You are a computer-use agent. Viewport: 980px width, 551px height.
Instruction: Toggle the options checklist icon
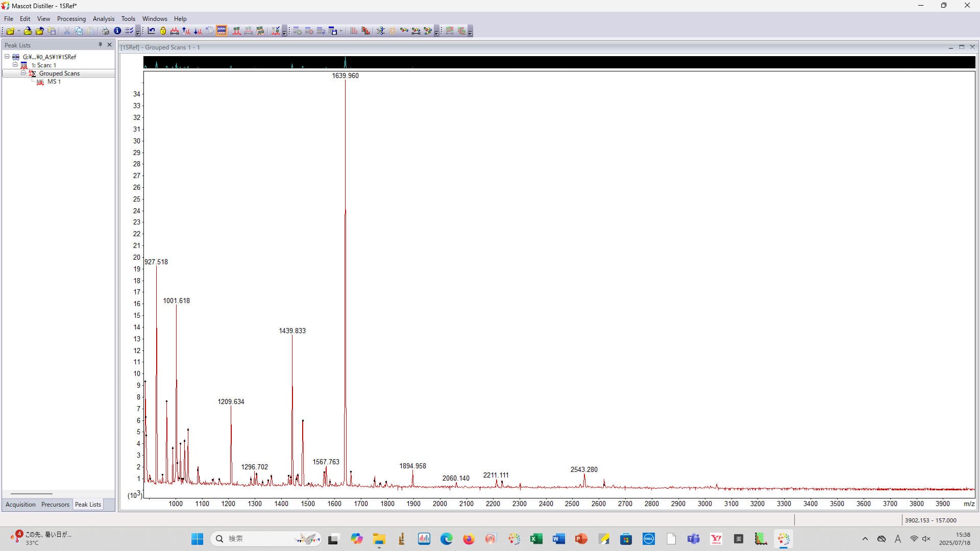coord(129,31)
